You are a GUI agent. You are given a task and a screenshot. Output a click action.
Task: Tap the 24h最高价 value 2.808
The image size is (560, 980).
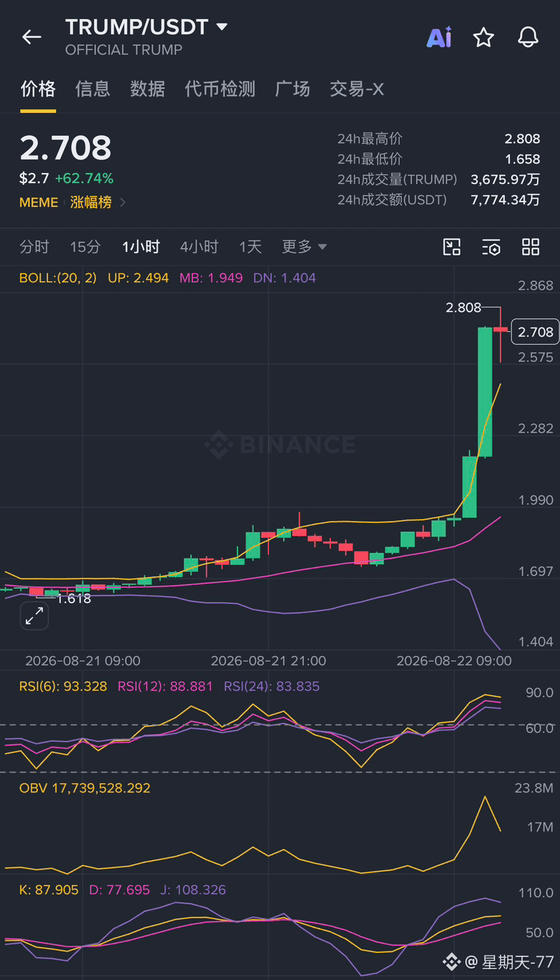(522, 139)
